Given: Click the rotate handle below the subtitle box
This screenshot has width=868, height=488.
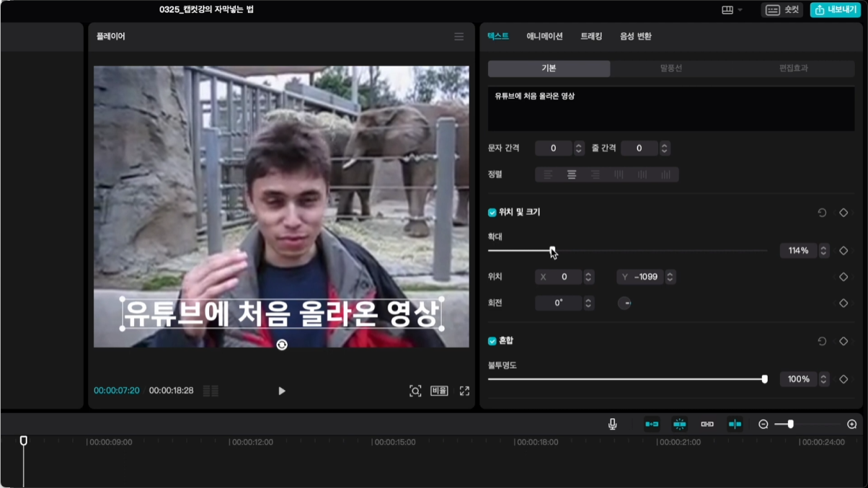Looking at the screenshot, I should tap(282, 345).
